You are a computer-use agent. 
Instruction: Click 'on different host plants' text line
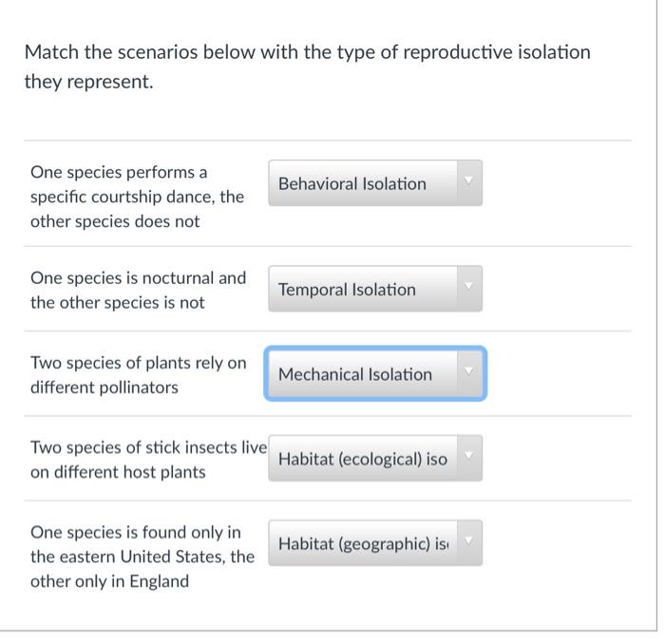[118, 472]
